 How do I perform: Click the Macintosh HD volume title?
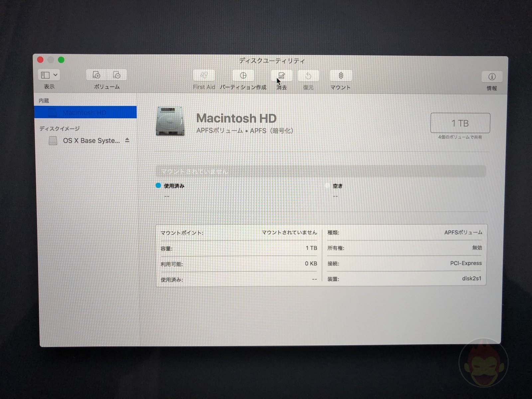click(x=236, y=118)
